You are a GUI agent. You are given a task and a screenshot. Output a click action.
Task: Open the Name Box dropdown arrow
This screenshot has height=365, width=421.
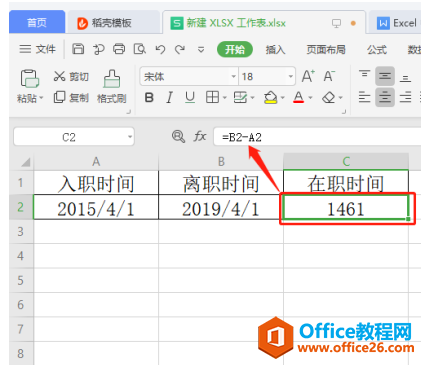130,137
